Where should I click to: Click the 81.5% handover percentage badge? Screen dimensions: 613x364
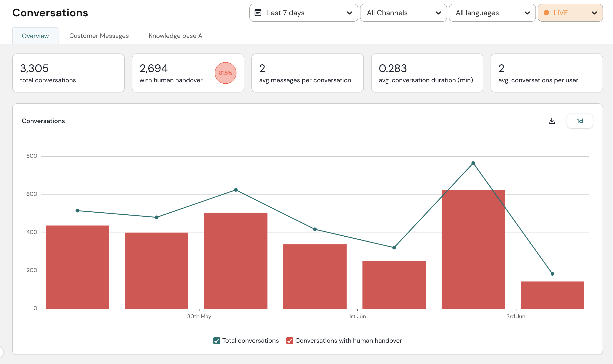click(225, 73)
